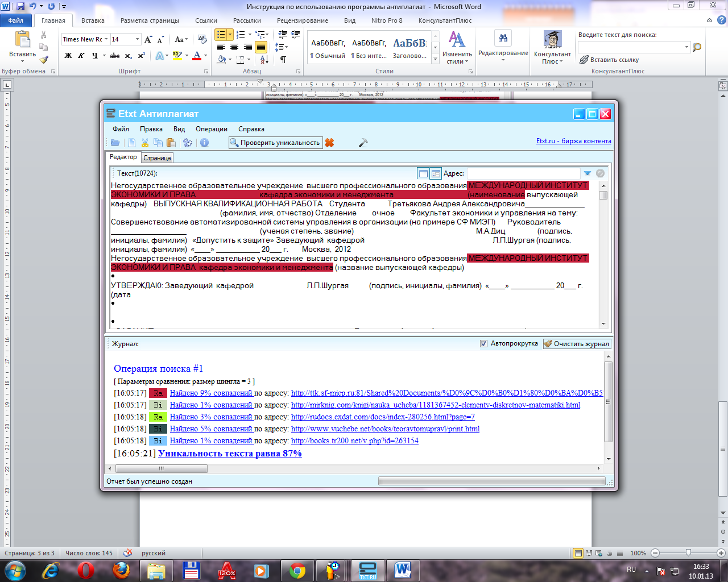Click the Sort А-Я icon in Word
The height and width of the screenshot is (582, 728).
pos(264,60)
